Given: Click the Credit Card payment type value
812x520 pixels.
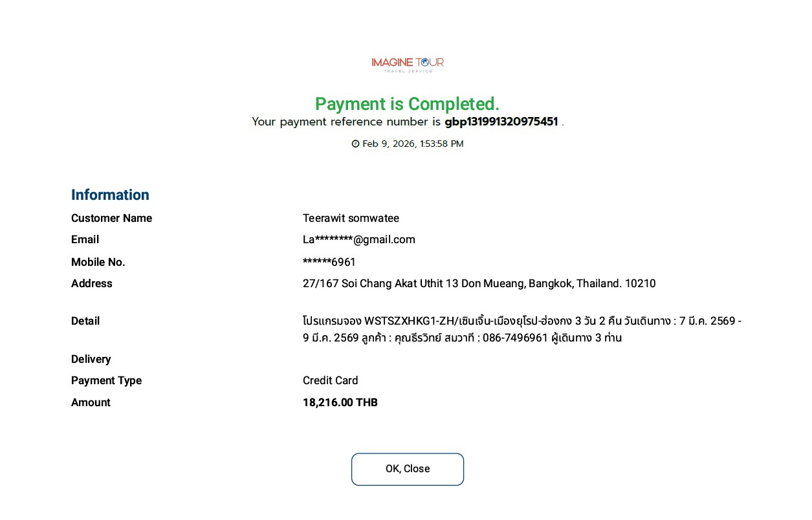Looking at the screenshot, I should 330,380.
